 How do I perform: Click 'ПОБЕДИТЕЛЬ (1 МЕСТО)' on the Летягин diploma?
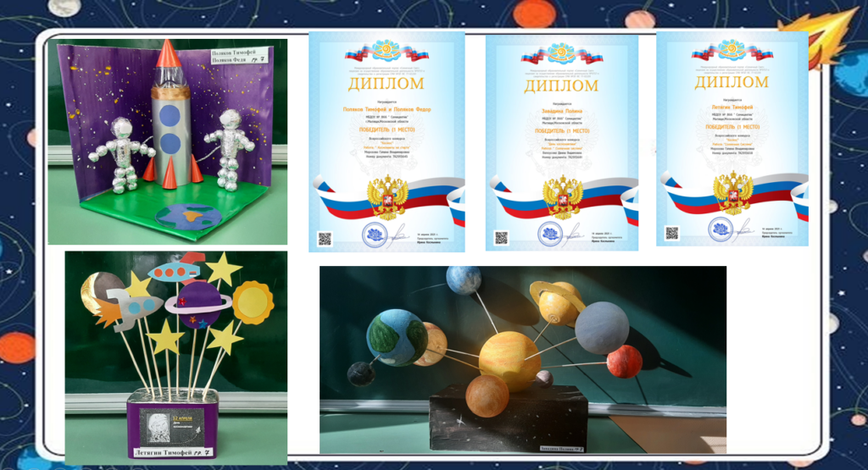coord(732,127)
